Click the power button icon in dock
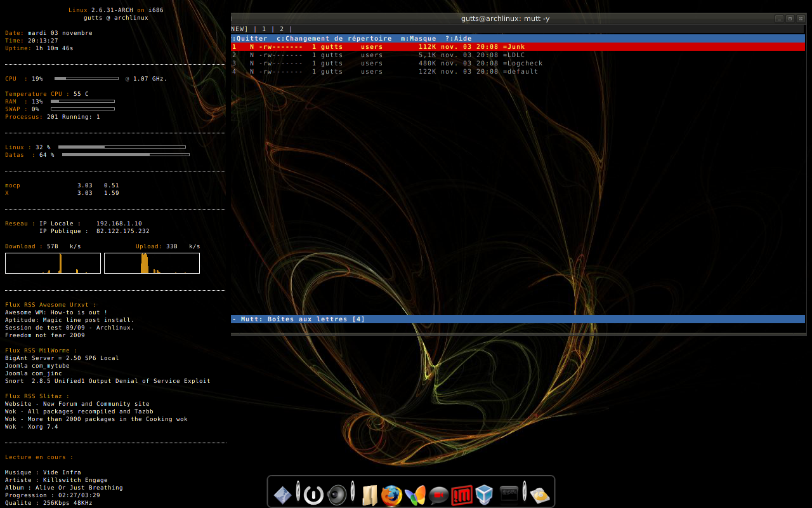This screenshot has width=812, height=508. pyautogui.click(x=313, y=495)
